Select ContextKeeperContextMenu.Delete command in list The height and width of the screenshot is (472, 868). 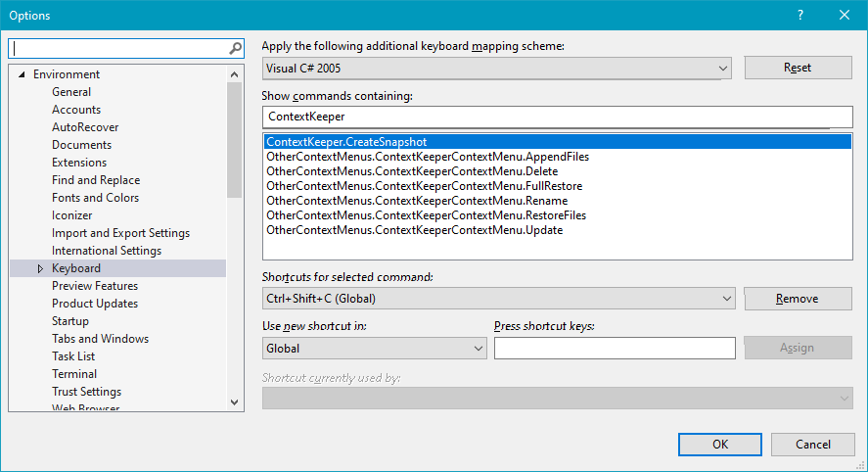pos(412,171)
